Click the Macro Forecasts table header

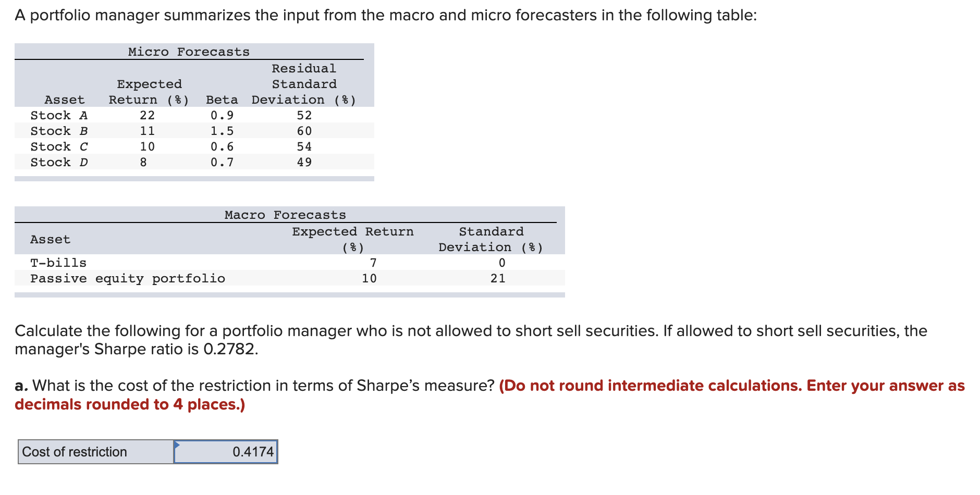tap(284, 214)
